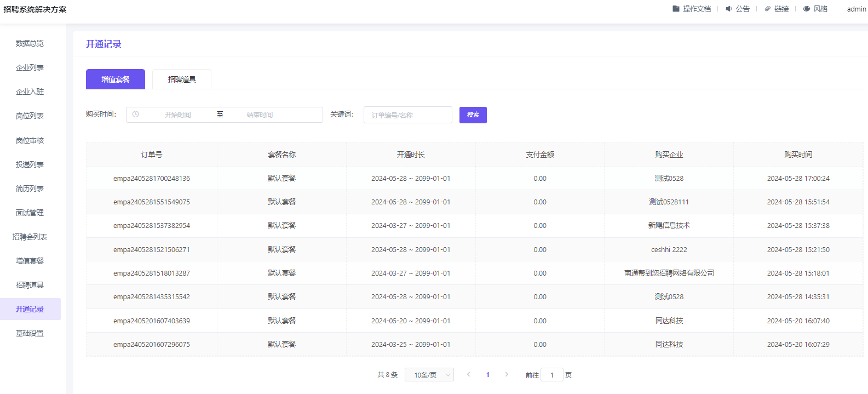Go to next page arrow
The width and height of the screenshot is (868, 394).
[x=507, y=375]
